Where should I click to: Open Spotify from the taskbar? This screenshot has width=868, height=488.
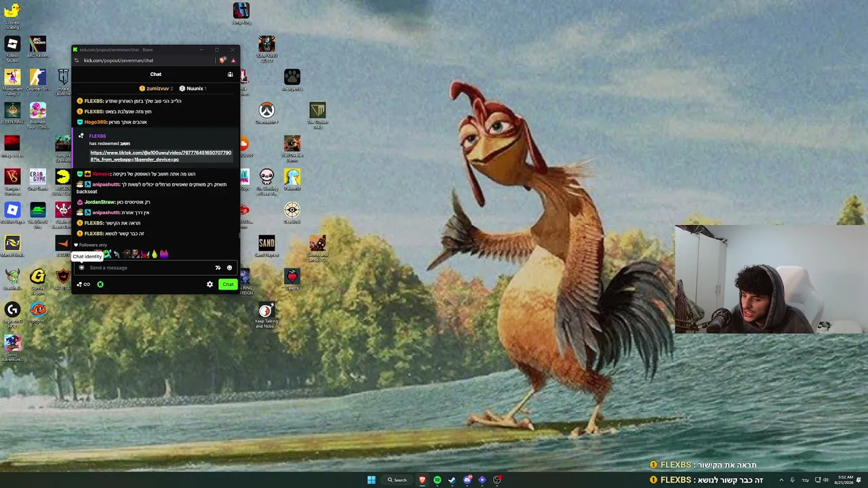[437, 480]
